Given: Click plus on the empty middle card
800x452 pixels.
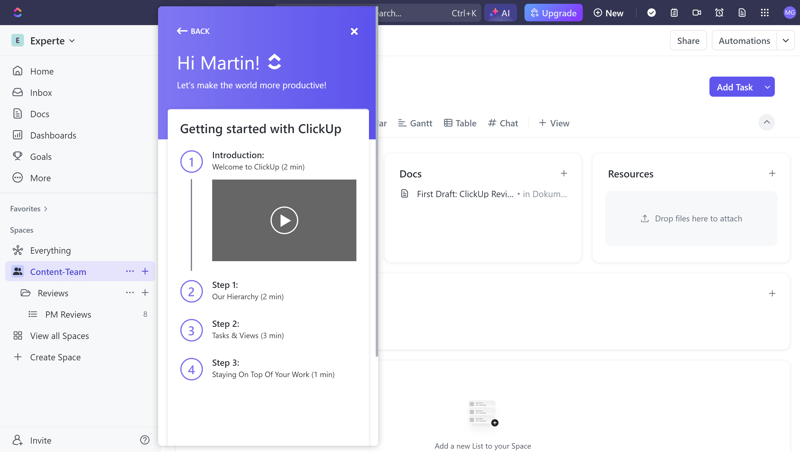Looking at the screenshot, I should [772, 293].
